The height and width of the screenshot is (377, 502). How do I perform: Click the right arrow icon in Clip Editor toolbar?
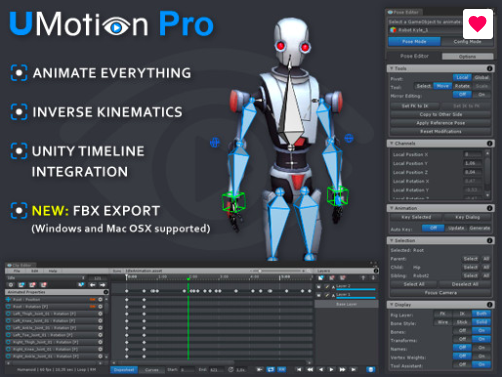pyautogui.click(x=102, y=285)
